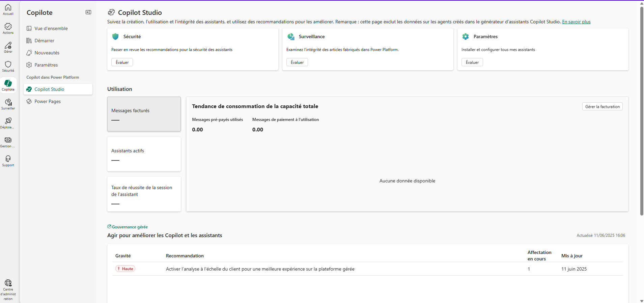Click the Paramètres gear icon in sidebar
The image size is (644, 303).
click(29, 65)
